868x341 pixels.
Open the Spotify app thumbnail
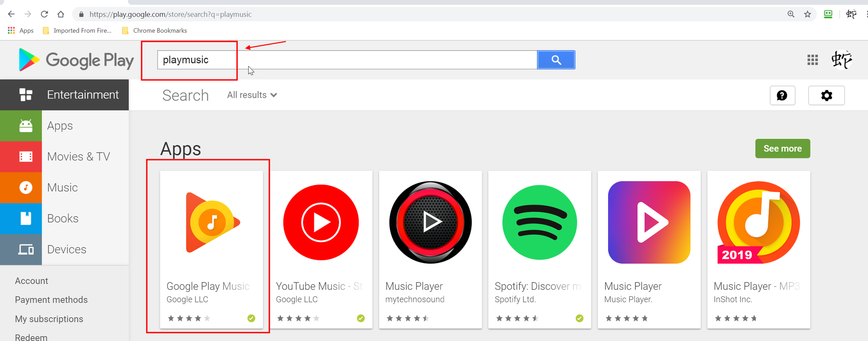click(539, 222)
